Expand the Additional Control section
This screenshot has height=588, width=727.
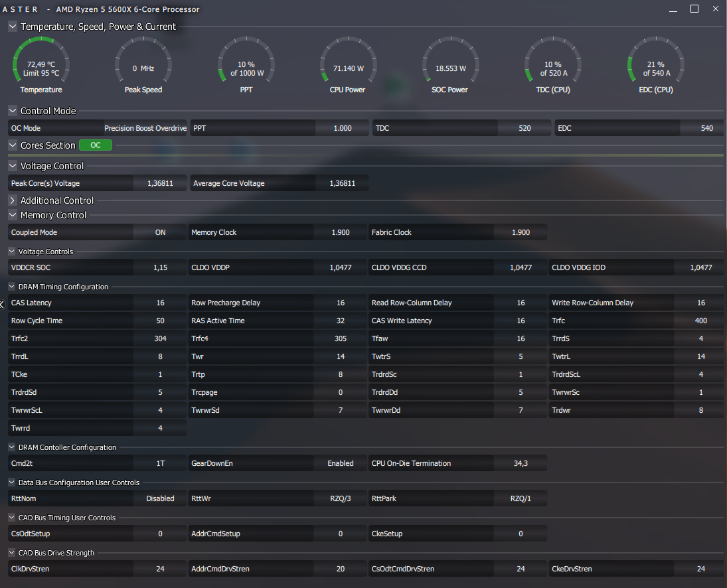(13, 200)
